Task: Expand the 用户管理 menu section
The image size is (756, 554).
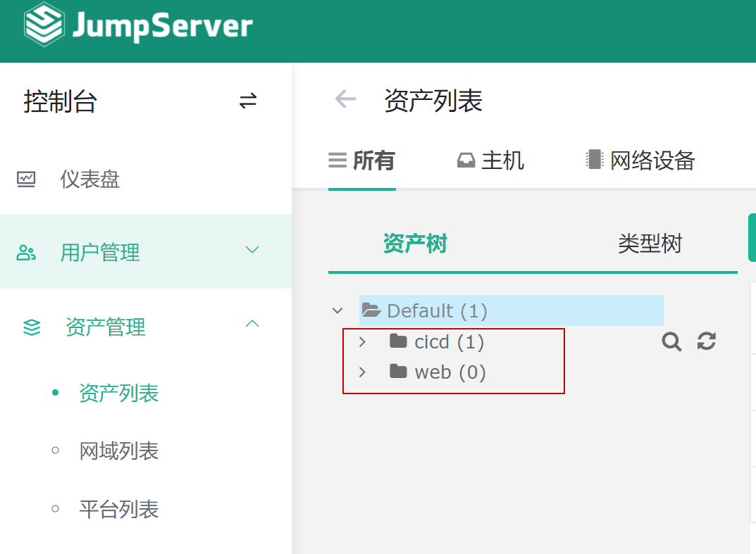Action: [x=252, y=251]
